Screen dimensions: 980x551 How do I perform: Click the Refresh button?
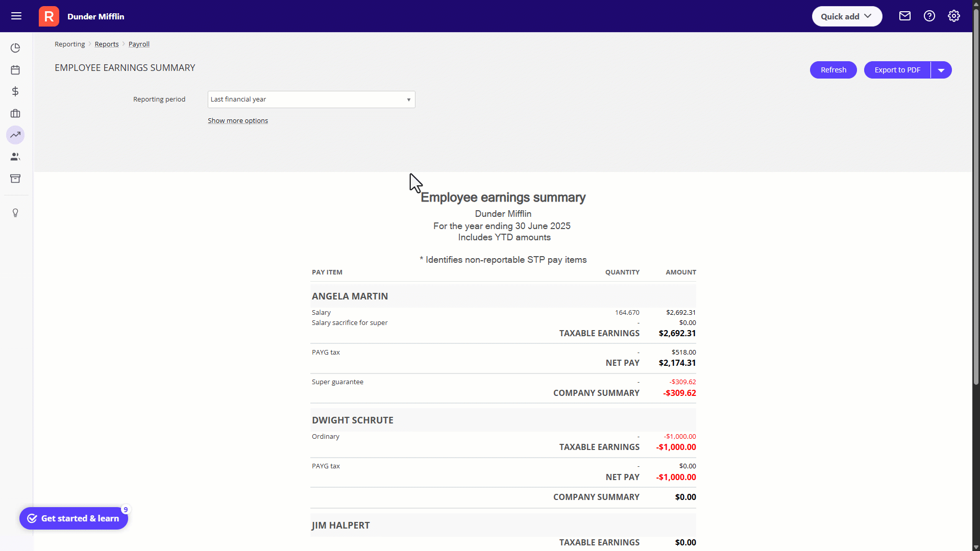[834, 70]
